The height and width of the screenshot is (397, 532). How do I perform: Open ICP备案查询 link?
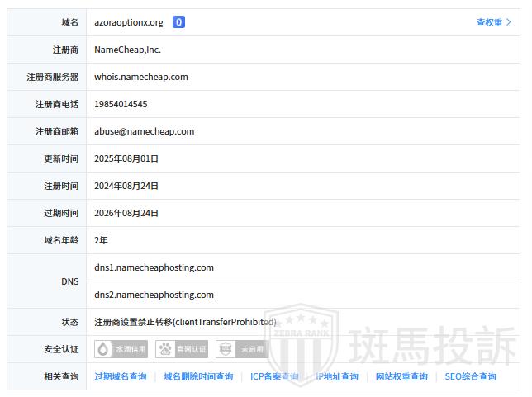274,376
